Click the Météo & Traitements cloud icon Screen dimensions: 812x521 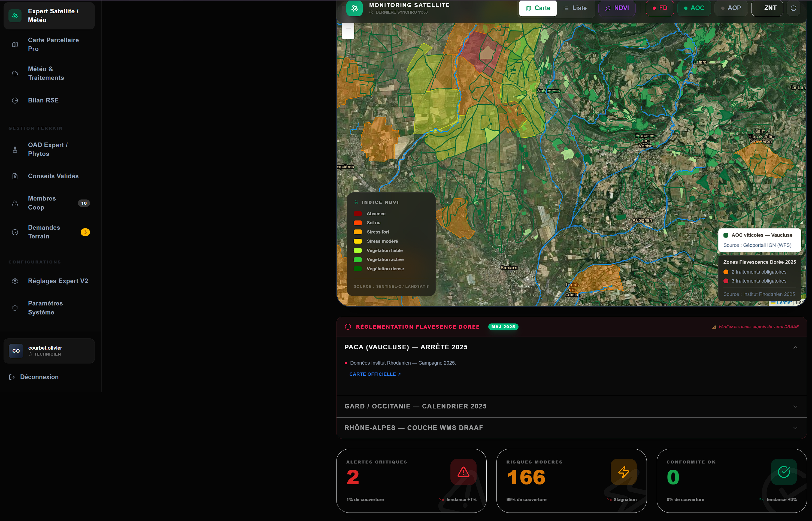15,73
